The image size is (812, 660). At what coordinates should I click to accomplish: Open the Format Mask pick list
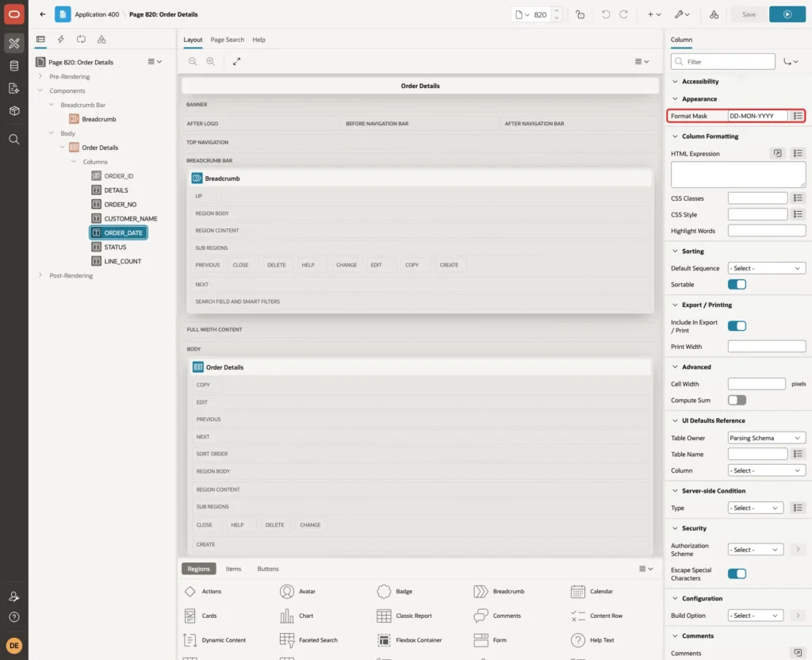tap(798, 116)
